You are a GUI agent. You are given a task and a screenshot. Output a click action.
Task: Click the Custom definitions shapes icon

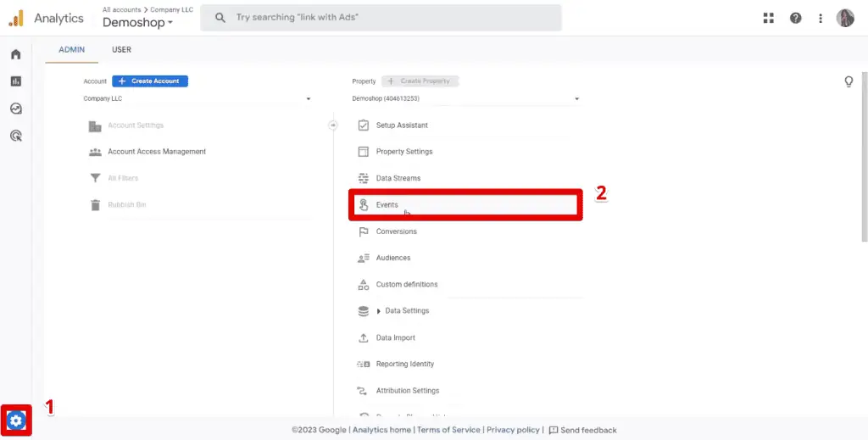(x=363, y=285)
